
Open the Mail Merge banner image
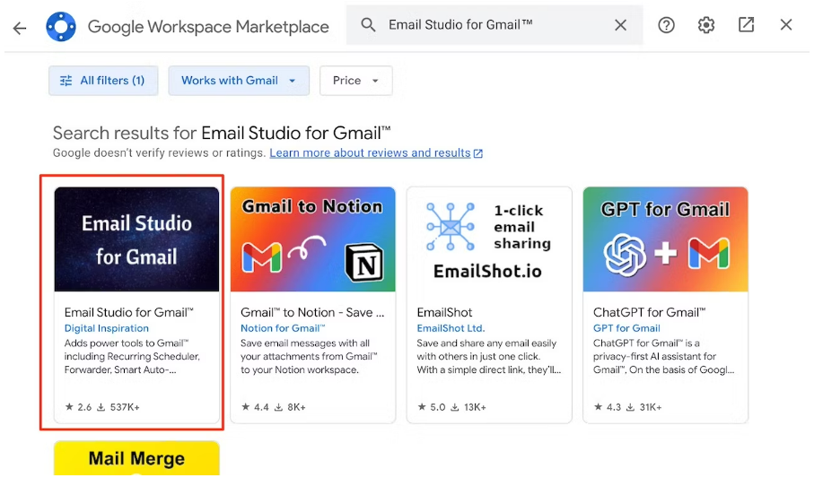click(x=136, y=458)
